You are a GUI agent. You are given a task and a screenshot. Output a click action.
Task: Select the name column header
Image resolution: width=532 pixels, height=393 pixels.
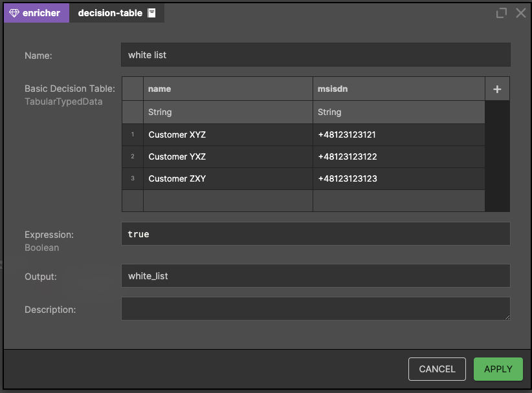pos(228,89)
